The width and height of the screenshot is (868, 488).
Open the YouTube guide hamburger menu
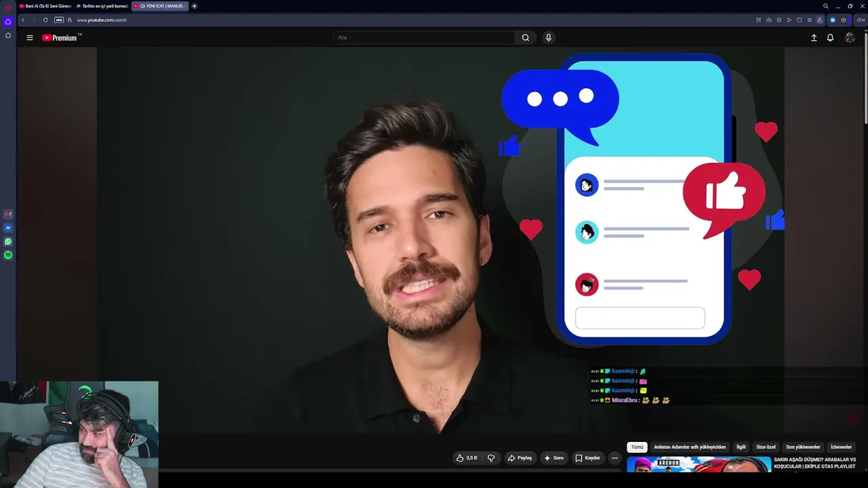point(30,38)
